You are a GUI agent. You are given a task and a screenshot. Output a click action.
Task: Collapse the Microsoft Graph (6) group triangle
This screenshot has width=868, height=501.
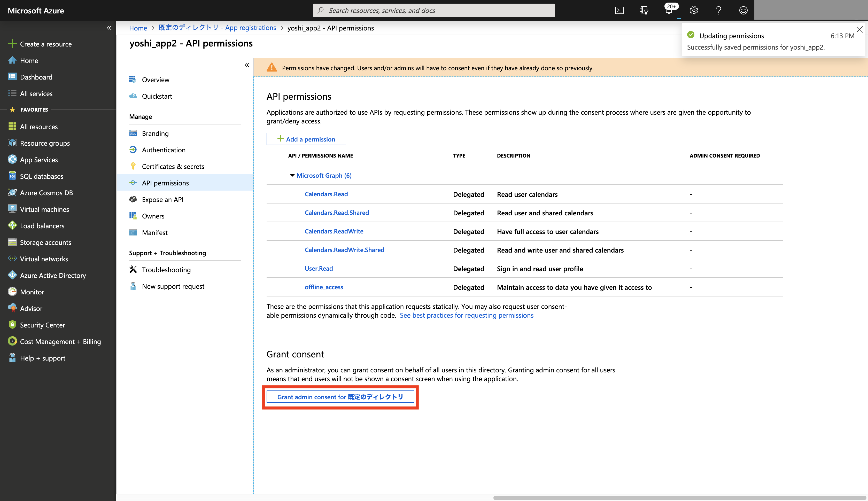[292, 176]
